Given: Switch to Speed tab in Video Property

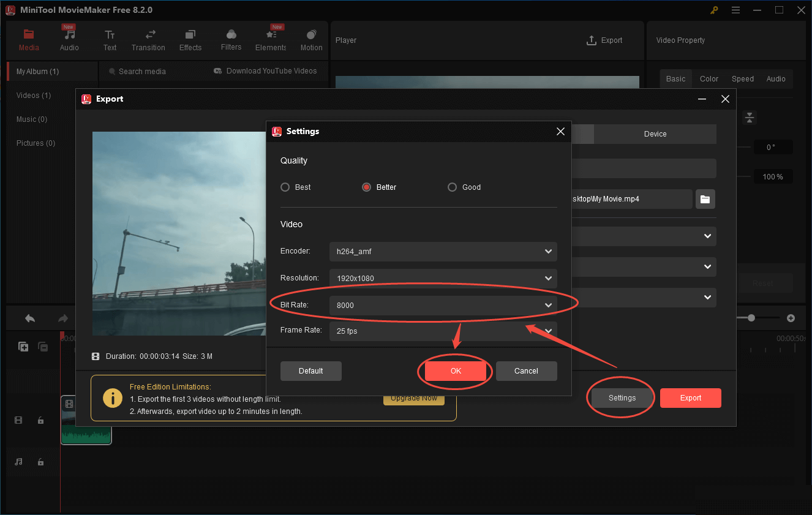Looking at the screenshot, I should tap(743, 79).
